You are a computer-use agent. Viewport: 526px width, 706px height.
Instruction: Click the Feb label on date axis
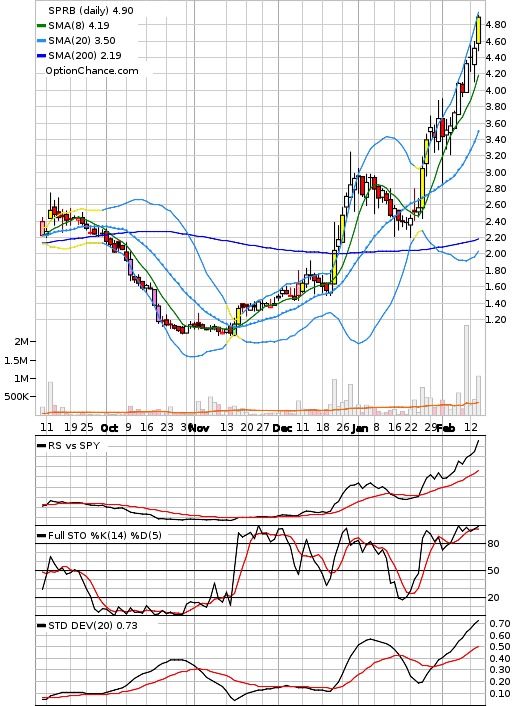[x=445, y=428]
